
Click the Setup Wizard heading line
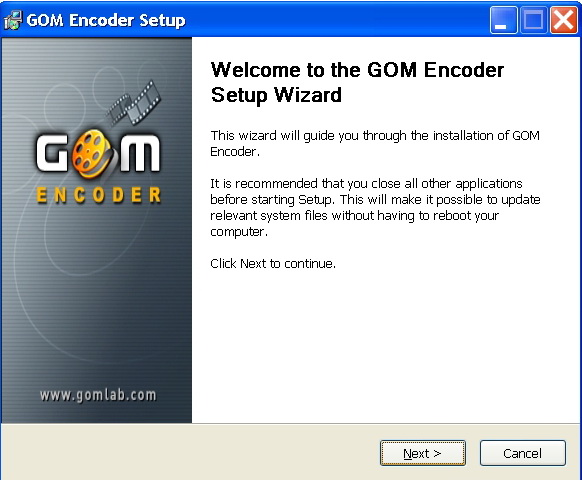tap(276, 95)
